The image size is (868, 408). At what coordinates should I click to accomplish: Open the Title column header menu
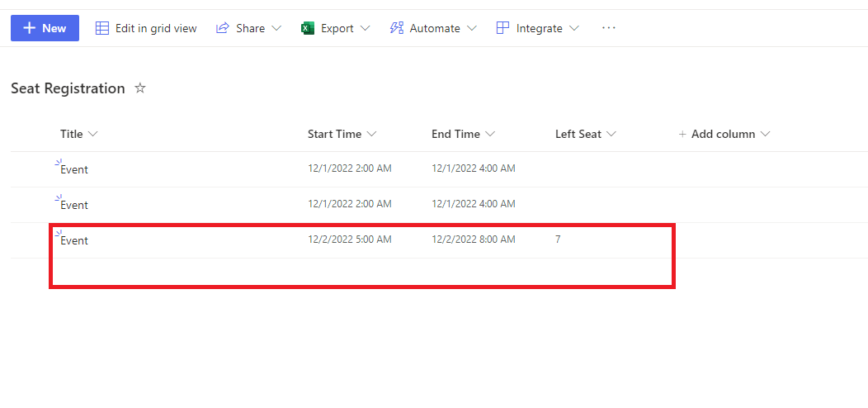79,134
